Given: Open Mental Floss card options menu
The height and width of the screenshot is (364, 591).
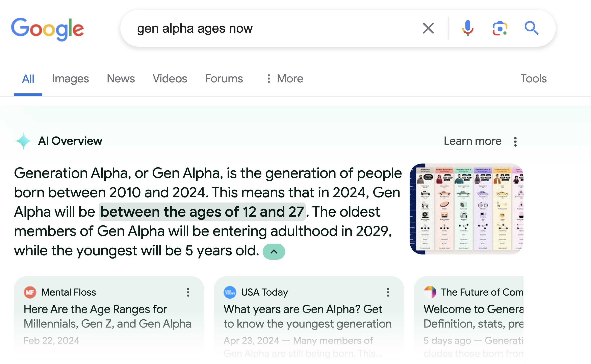Looking at the screenshot, I should tap(188, 292).
